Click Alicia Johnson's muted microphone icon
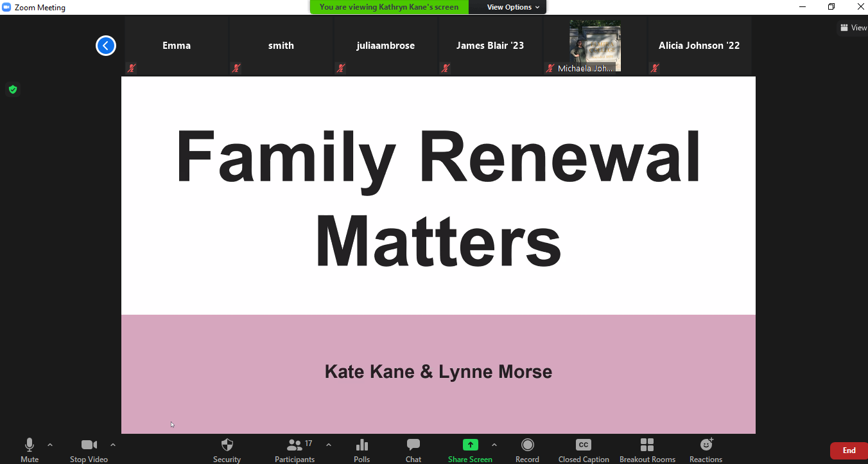This screenshot has height=464, width=868. 655,68
